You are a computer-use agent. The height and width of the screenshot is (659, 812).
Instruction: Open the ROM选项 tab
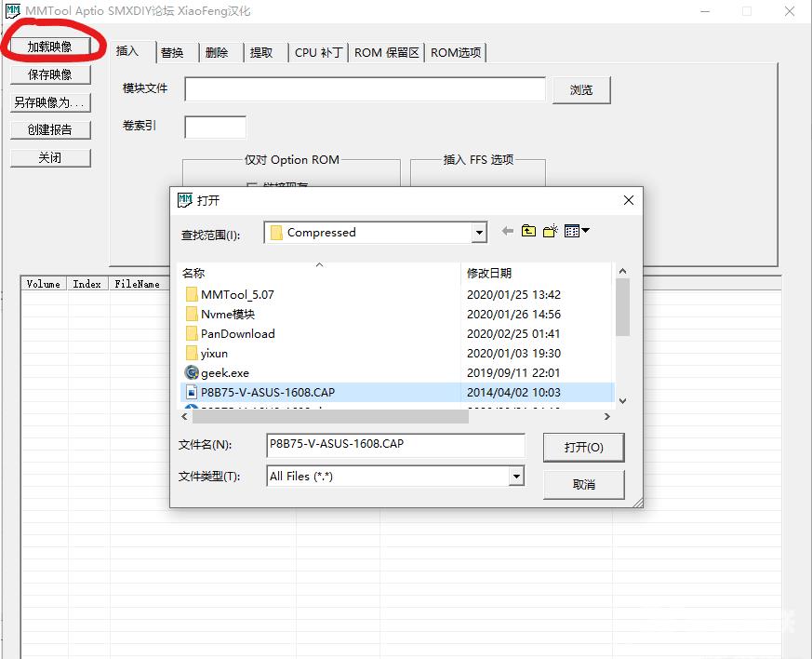[x=456, y=53]
